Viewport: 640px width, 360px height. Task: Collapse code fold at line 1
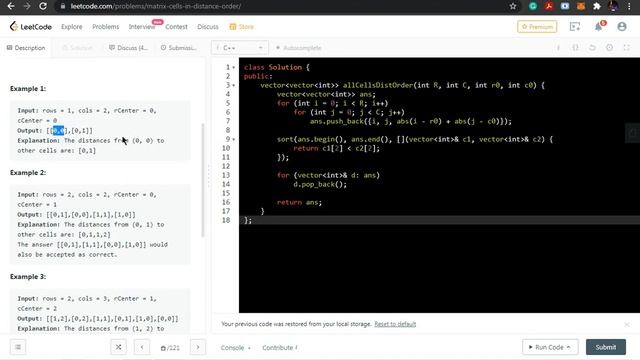pos(233,67)
